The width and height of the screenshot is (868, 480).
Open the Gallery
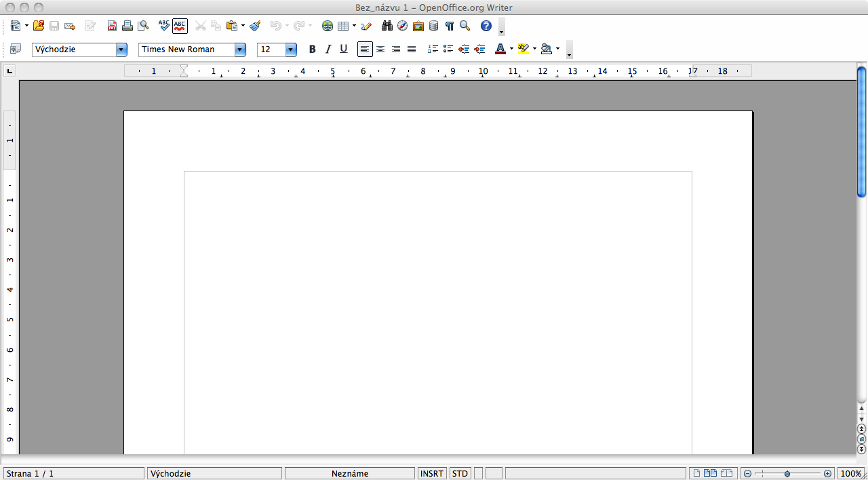tap(418, 26)
